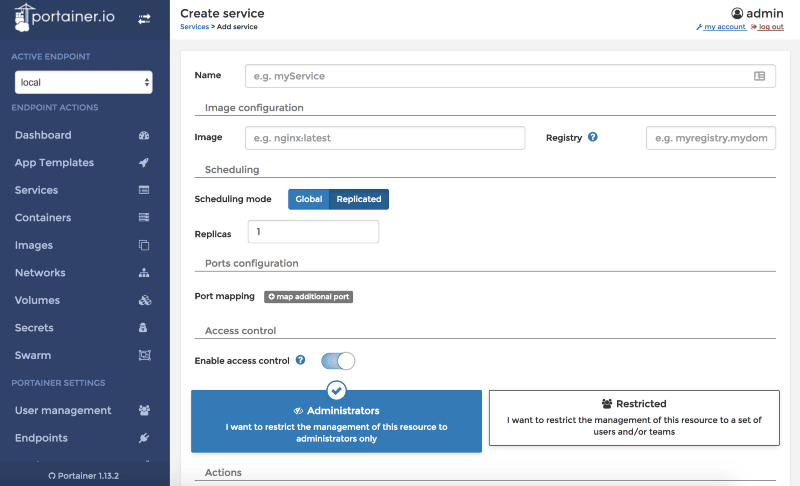The width and height of the screenshot is (800, 486).
Task: Choose the Restricted access option
Action: [634, 417]
